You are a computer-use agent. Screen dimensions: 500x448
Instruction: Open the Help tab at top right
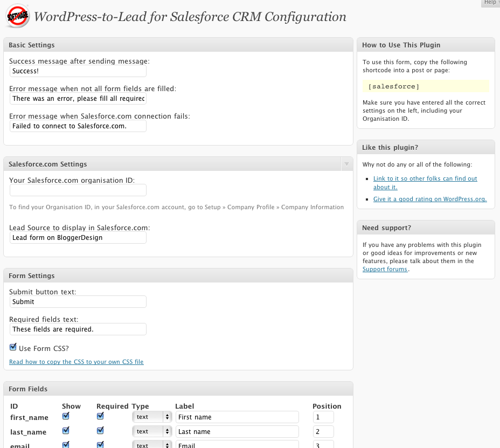489,3
